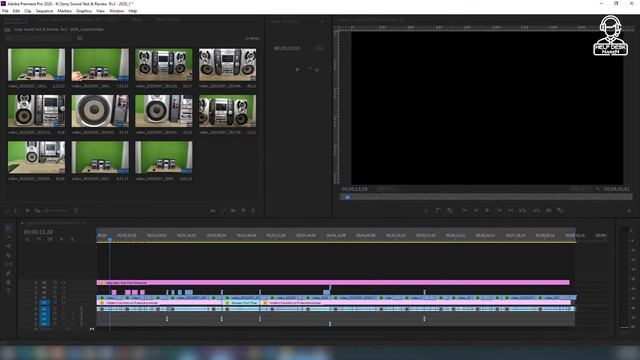This screenshot has width=640, height=360.
Task: Select the Selection tool in Tools panel
Action: point(9,228)
